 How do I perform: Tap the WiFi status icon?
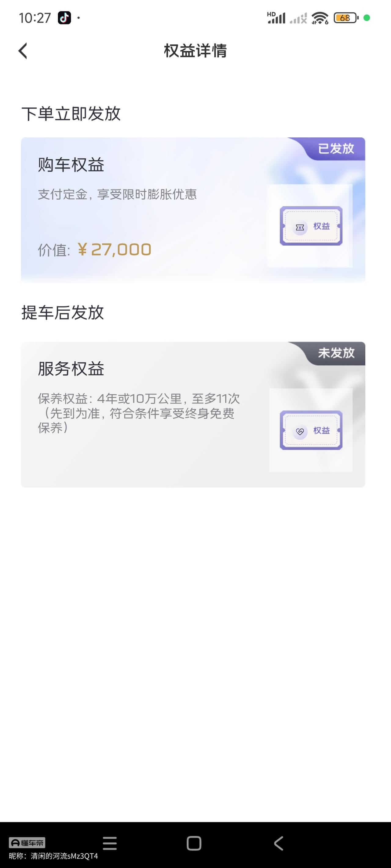[x=320, y=18]
